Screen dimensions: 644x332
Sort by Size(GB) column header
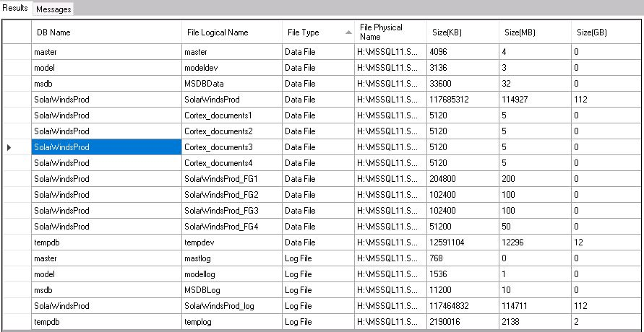click(x=607, y=32)
